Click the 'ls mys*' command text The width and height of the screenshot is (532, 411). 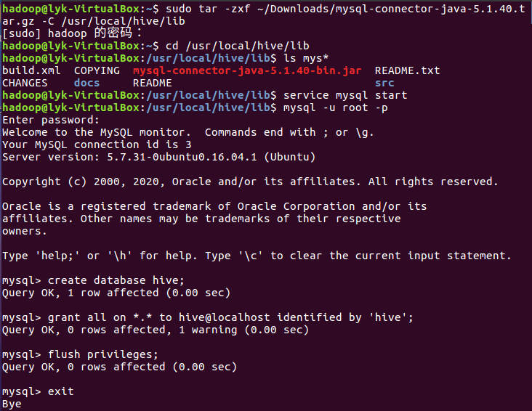(x=306, y=58)
